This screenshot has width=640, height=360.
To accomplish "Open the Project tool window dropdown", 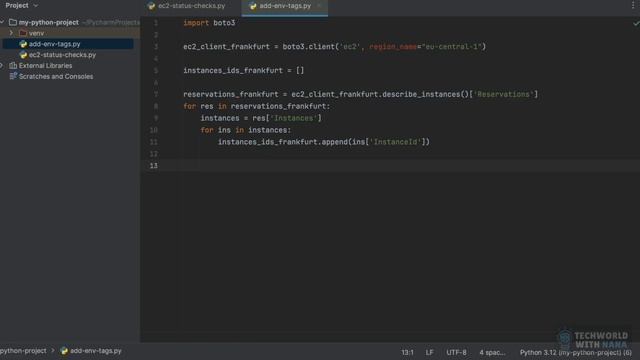I will [x=22, y=5].
